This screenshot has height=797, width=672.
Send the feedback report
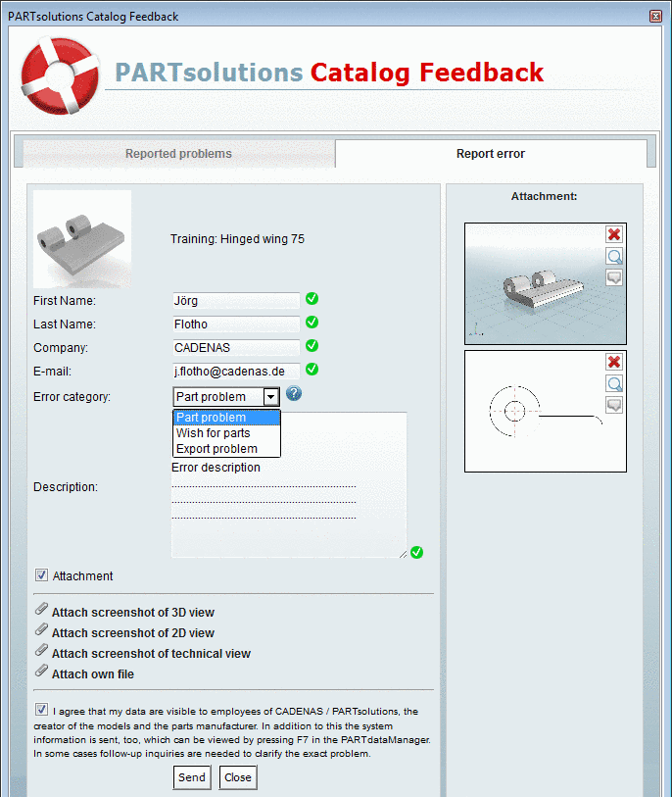click(x=191, y=777)
